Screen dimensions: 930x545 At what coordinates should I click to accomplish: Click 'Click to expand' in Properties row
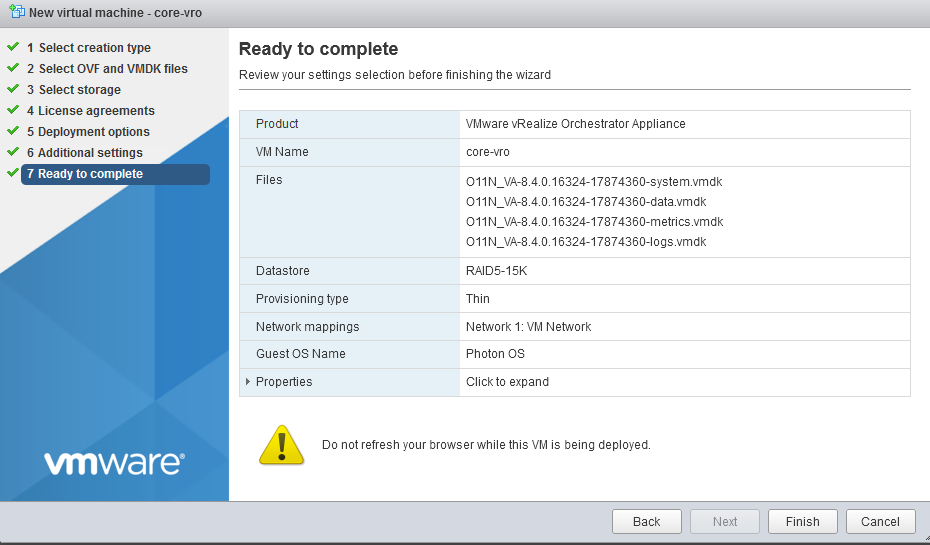(x=507, y=382)
